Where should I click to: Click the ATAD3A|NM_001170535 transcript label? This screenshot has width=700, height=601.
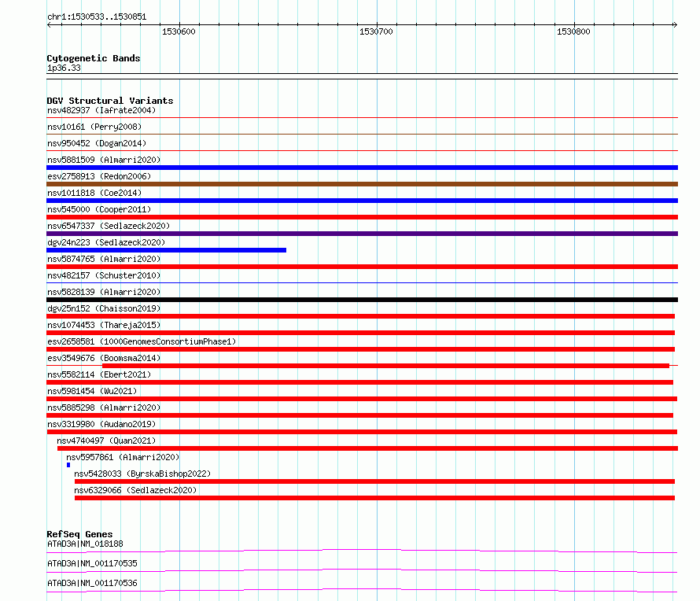pyautogui.click(x=92, y=563)
